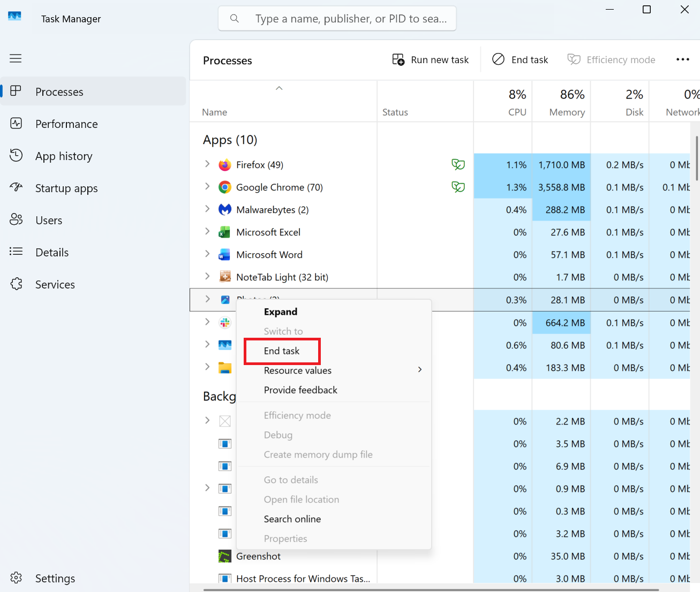Click the Slack app icon
The width and height of the screenshot is (700, 592).
click(225, 323)
